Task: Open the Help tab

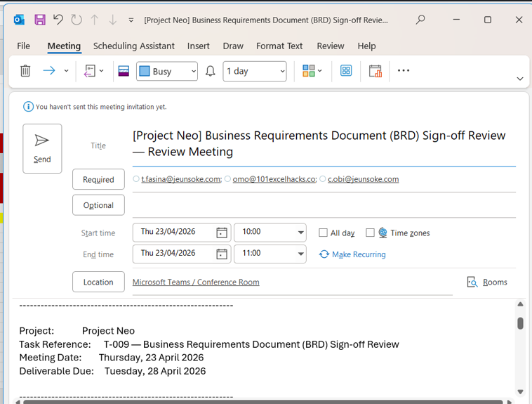Action: click(x=367, y=46)
